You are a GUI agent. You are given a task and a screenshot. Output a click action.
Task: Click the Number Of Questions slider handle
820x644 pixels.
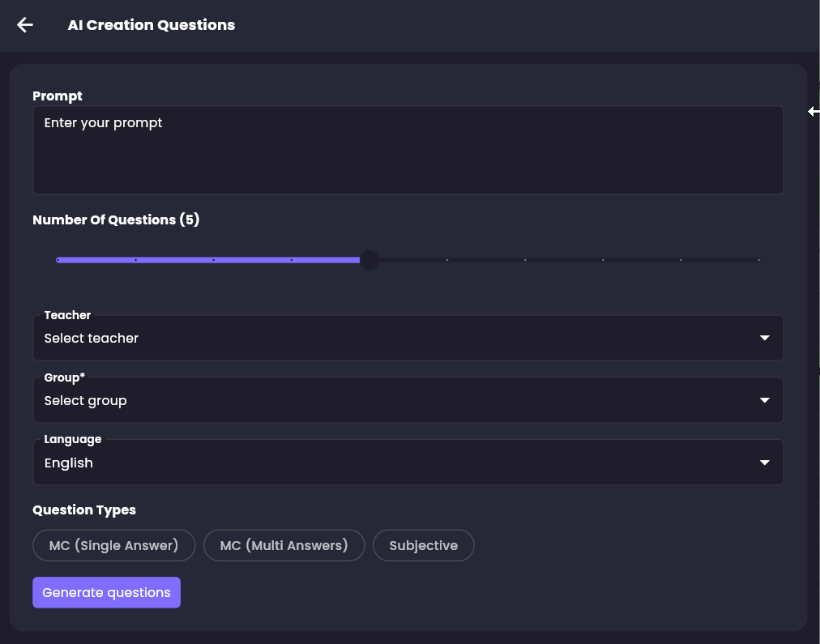[x=369, y=260]
